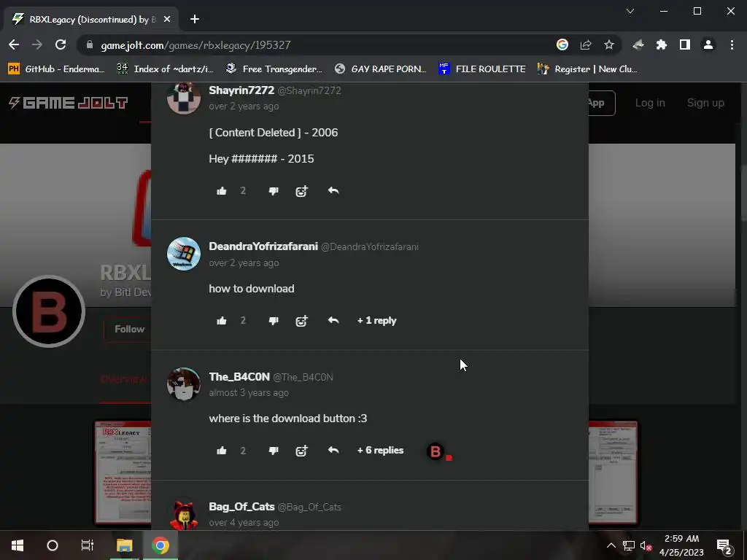The width and height of the screenshot is (747, 560).
Task: Open the Chrome profile icon
Action: [x=708, y=44]
